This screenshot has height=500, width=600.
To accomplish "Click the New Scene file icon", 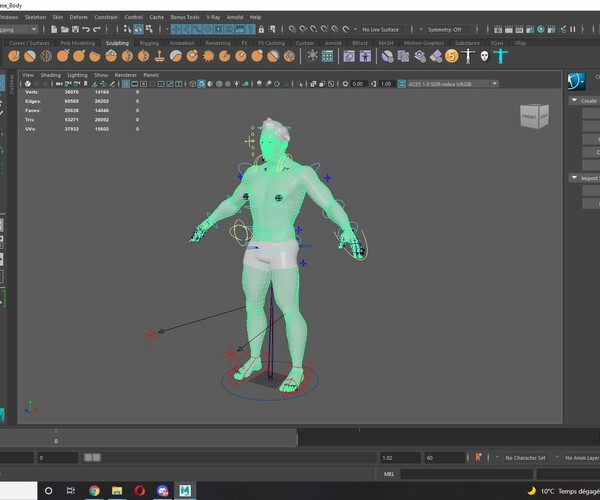I will (x=54, y=29).
